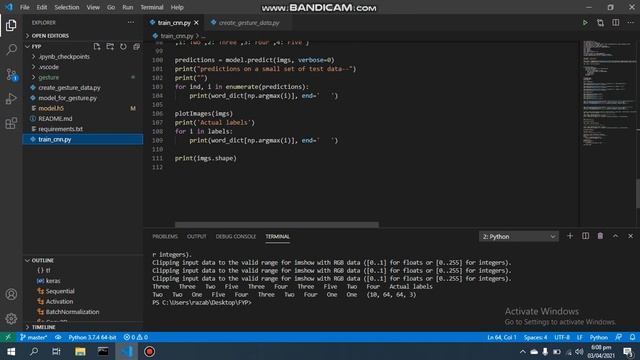This screenshot has height=360, width=640.
Task: Click UTF-8 encoding in status bar
Action: (x=562, y=337)
